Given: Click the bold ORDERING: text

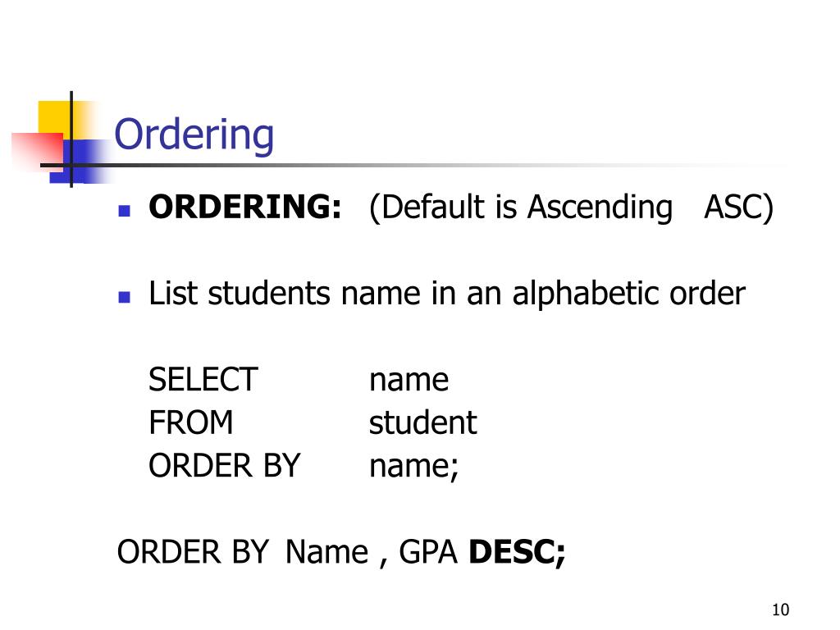Looking at the screenshot, I should [244, 206].
